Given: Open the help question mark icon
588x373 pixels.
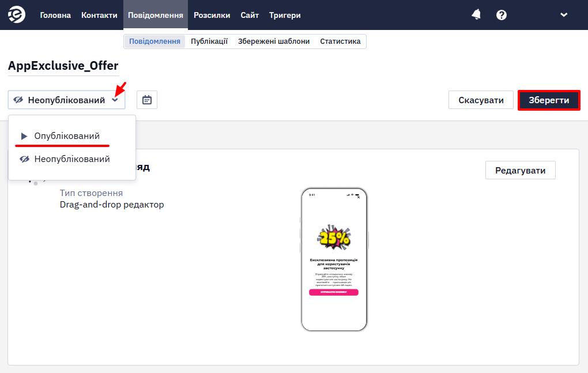Looking at the screenshot, I should pos(502,15).
